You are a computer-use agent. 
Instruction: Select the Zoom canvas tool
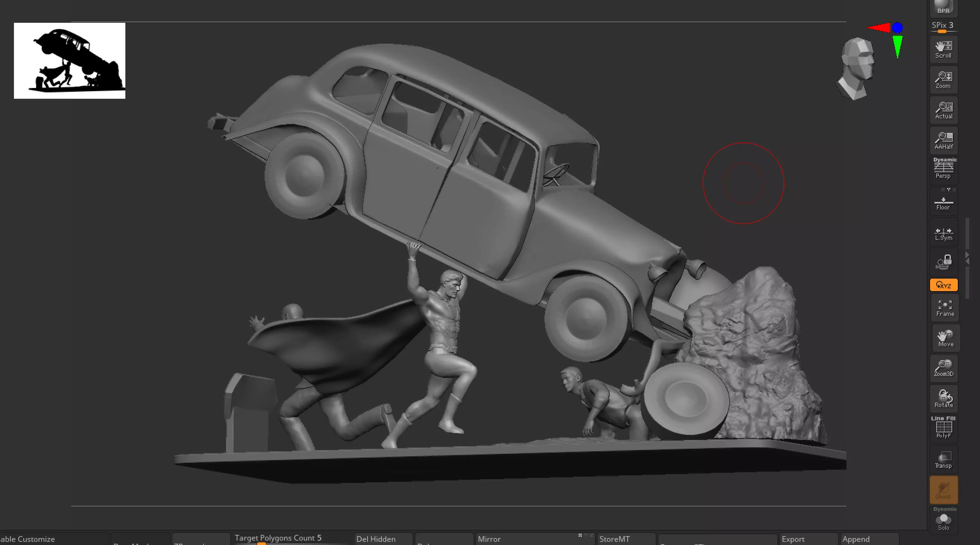click(x=943, y=80)
